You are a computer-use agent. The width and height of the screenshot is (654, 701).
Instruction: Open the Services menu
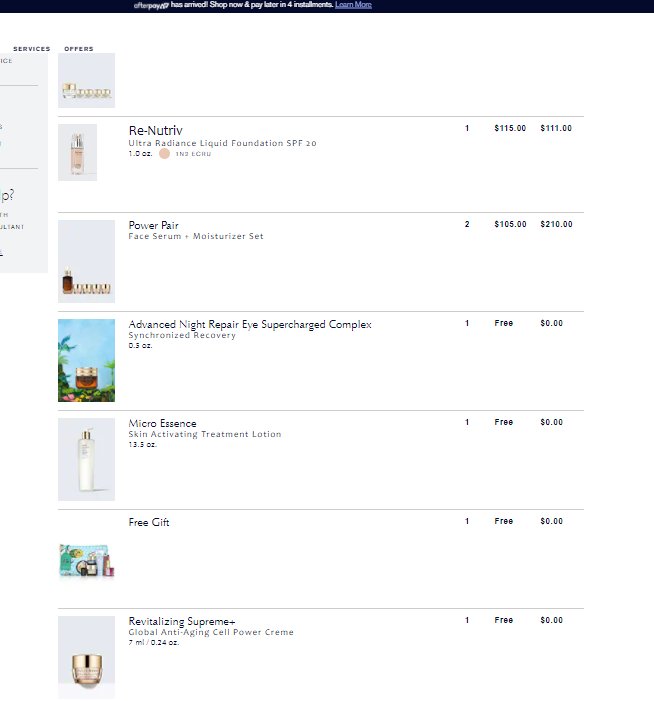(31, 48)
